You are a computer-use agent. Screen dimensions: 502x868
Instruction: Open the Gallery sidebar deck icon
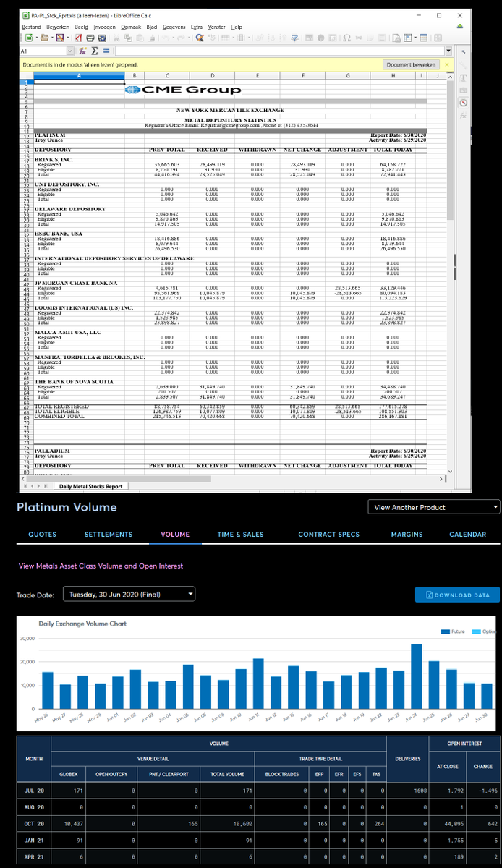click(x=463, y=90)
